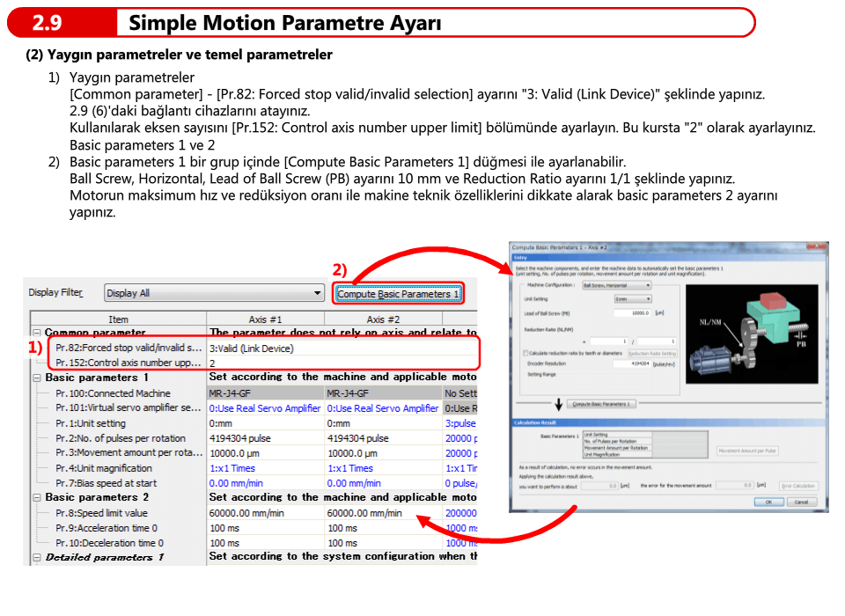Collapse the Basic parameters 2 group
Screen dimensions: 845x616
[37, 498]
